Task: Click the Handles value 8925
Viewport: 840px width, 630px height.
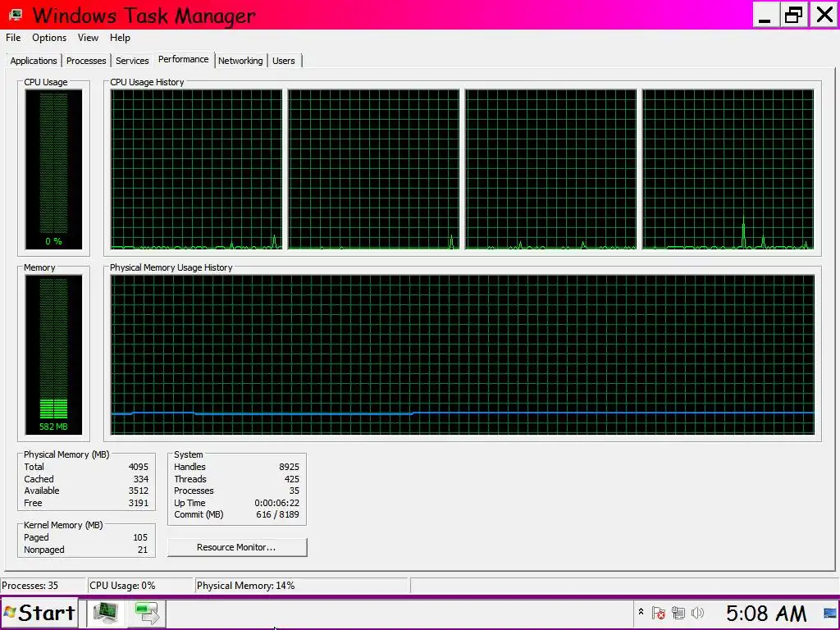Action: pos(289,467)
